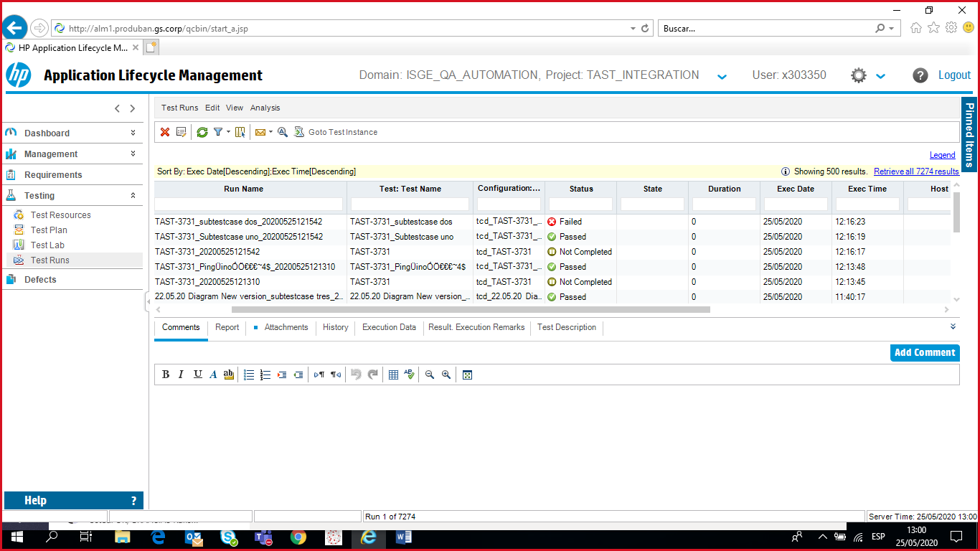This screenshot has height=551, width=980.
Task: Click the red Delete run icon
Action: pos(165,132)
